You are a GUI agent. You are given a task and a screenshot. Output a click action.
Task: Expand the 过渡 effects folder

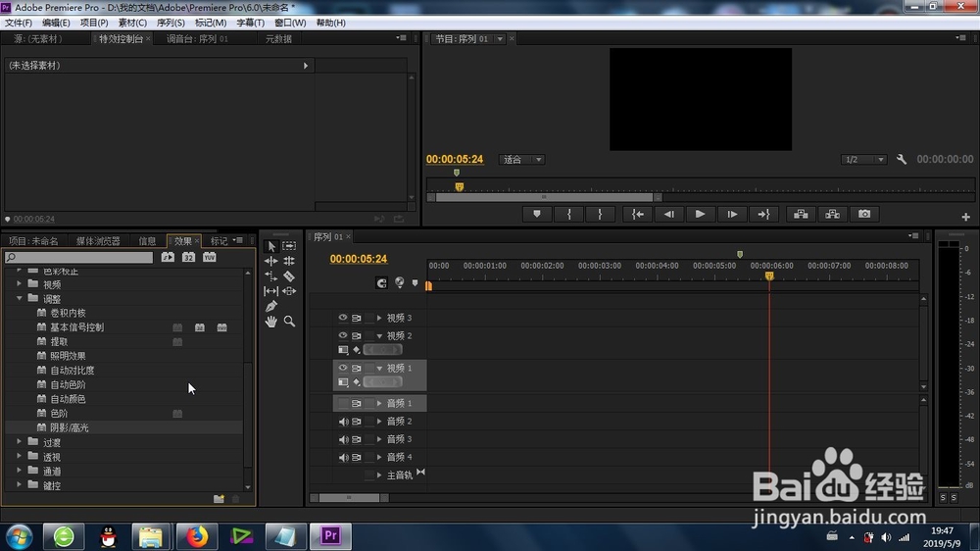[20, 441]
